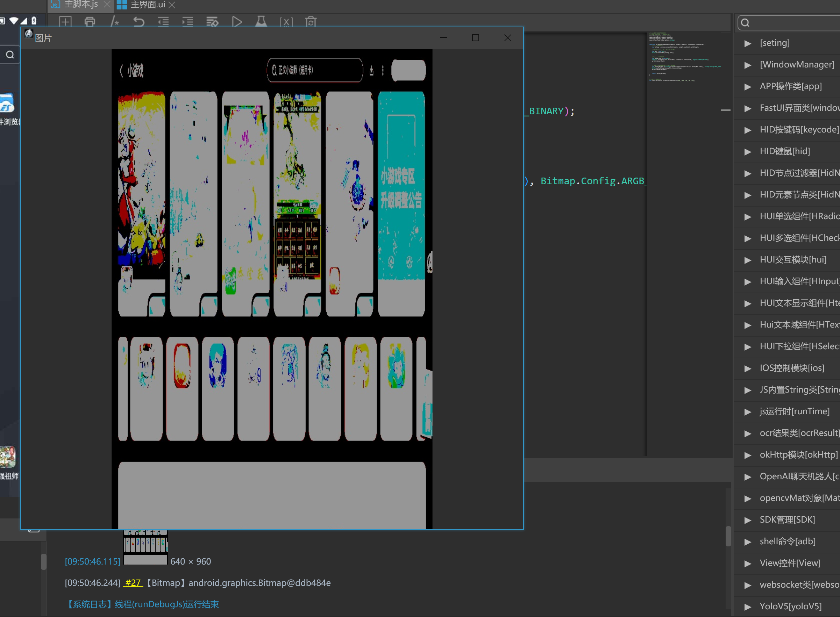840x617 pixels.
Task: Click the 图片 dialog title icon
Action: [x=29, y=34]
